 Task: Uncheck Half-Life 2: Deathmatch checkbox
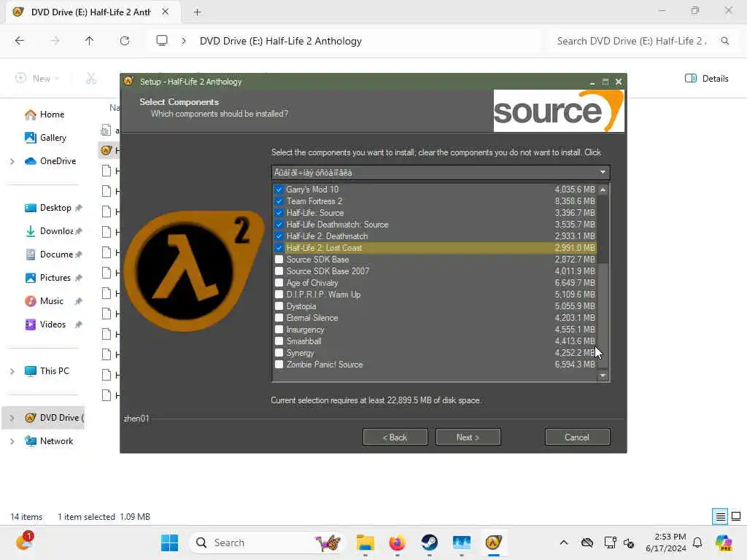pyautogui.click(x=279, y=236)
